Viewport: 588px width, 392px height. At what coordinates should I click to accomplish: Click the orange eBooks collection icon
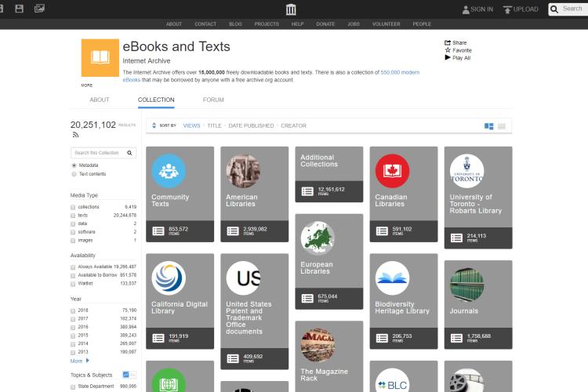(100, 58)
